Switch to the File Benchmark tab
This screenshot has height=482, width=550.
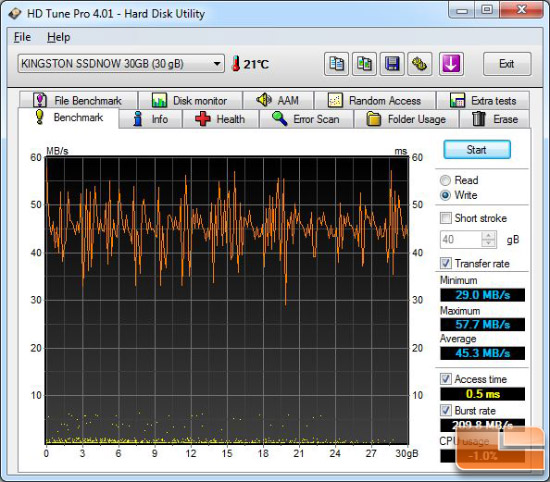(x=78, y=101)
